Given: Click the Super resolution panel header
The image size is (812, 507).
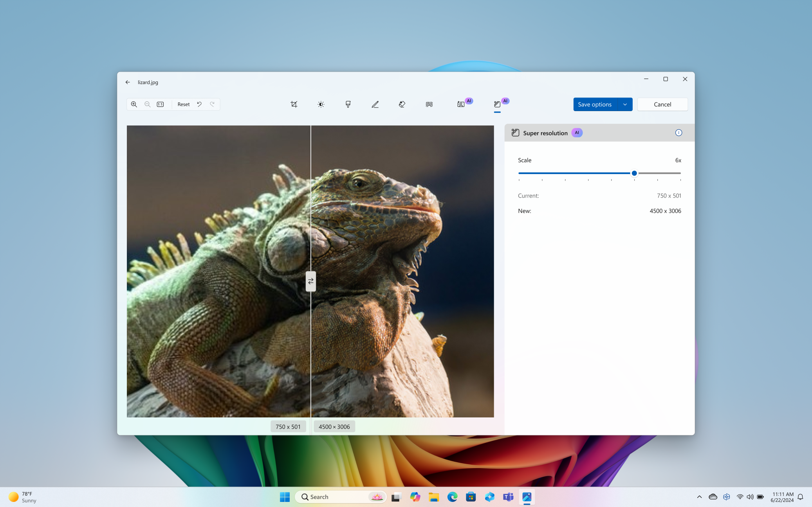Looking at the screenshot, I should [598, 133].
